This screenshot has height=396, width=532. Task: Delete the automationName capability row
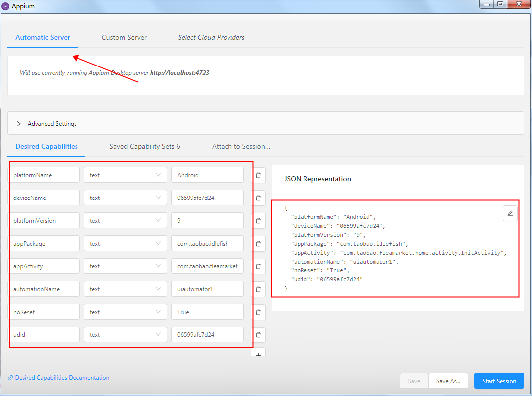coord(258,289)
